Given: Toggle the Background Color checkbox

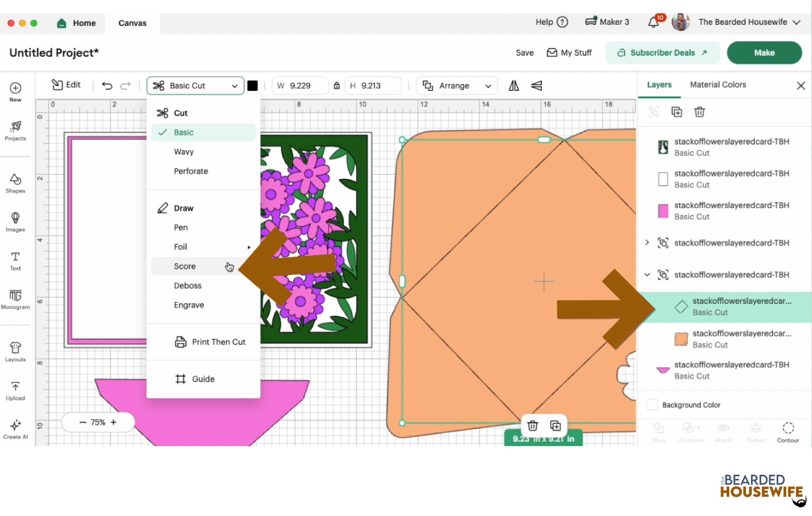Looking at the screenshot, I should pyautogui.click(x=652, y=405).
